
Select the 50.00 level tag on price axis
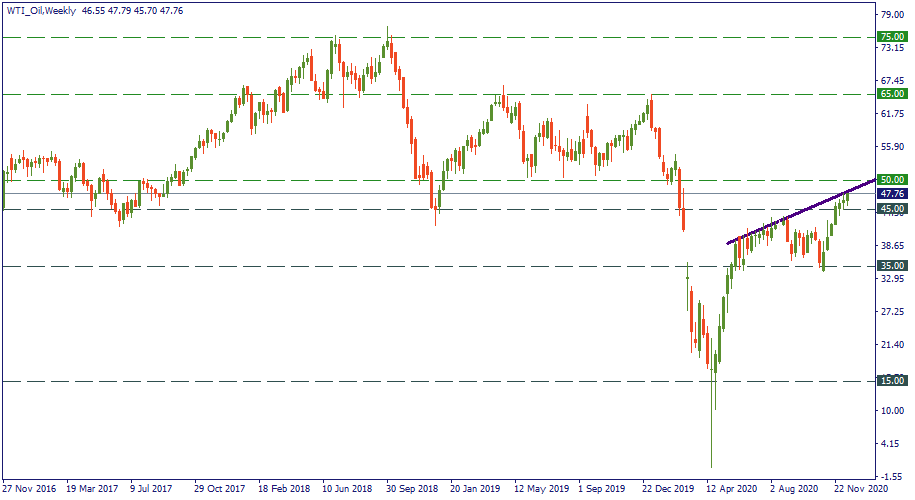tap(891, 180)
